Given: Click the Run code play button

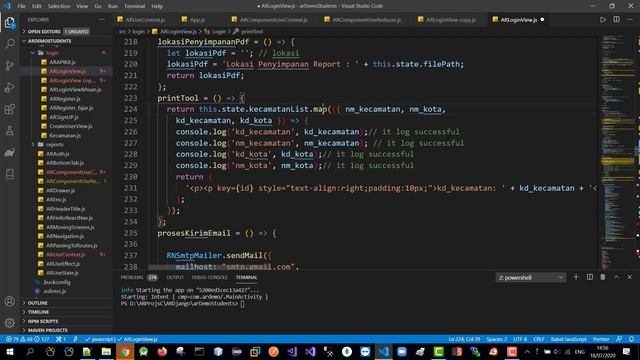Looking at the screenshot, I should pos(603,20).
